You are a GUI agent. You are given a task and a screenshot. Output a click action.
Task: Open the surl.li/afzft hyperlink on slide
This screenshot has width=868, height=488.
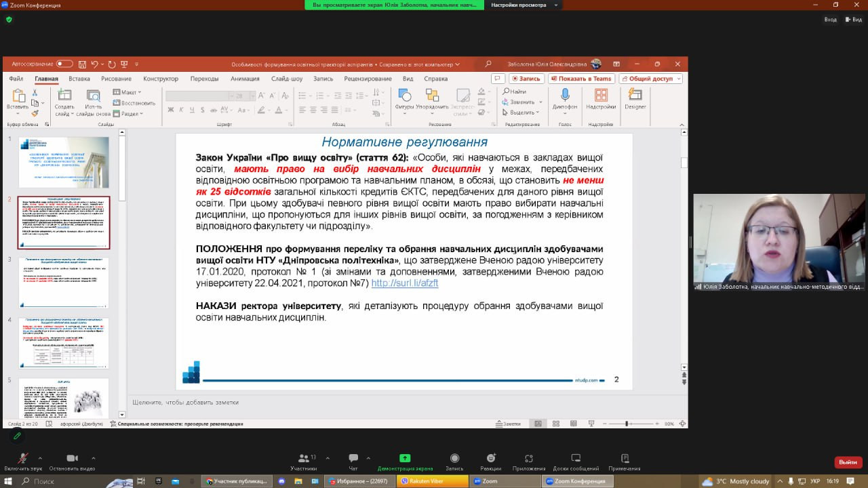[x=405, y=283]
